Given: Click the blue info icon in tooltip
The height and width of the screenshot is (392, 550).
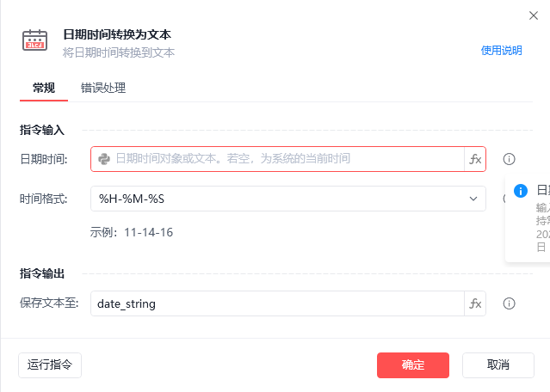Looking at the screenshot, I should coord(520,191).
